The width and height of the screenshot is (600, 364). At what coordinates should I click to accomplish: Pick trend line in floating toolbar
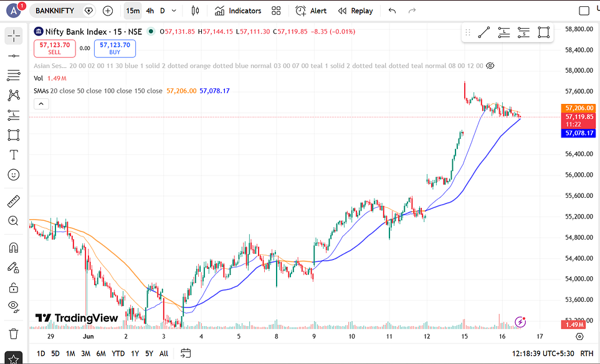tap(484, 32)
